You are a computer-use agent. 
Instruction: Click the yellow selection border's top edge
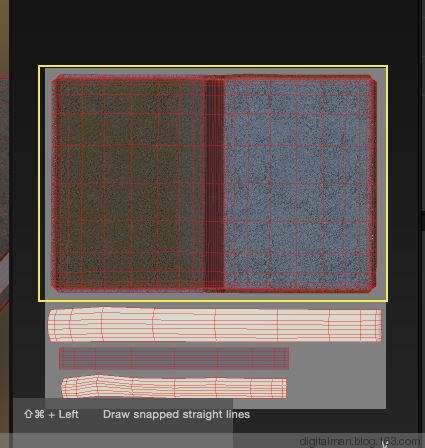[213, 66]
